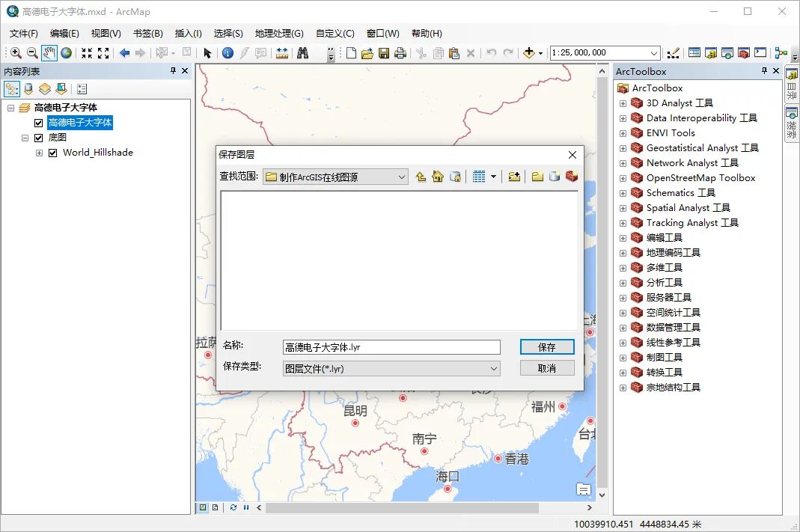The height and width of the screenshot is (532, 800).
Task: Open the Measure ruler tool
Action: click(x=281, y=52)
